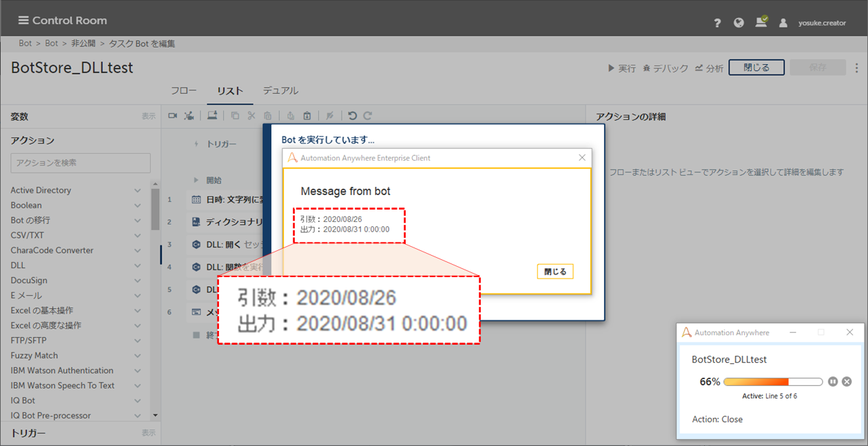
Task: Close the Automation Anywhere Enterprise Client dialog
Action: pyautogui.click(x=582, y=158)
